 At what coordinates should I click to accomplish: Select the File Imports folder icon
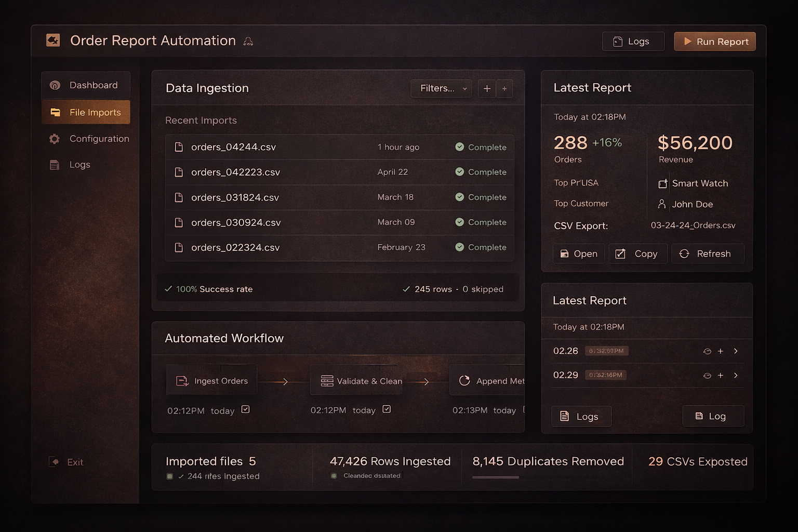click(55, 112)
